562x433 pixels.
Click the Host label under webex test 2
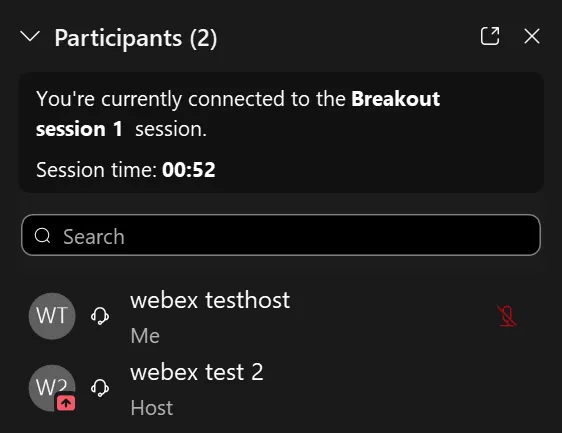tap(152, 408)
